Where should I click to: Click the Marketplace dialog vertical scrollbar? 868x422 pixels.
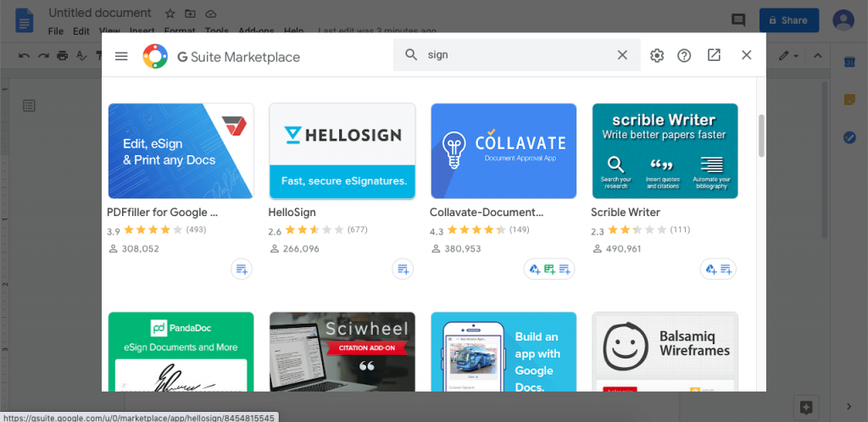pyautogui.click(x=761, y=136)
